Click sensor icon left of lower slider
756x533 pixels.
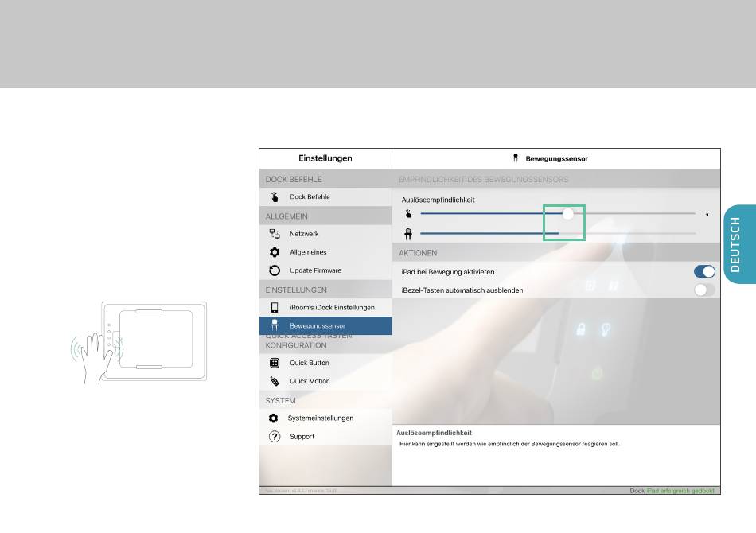tap(408, 234)
